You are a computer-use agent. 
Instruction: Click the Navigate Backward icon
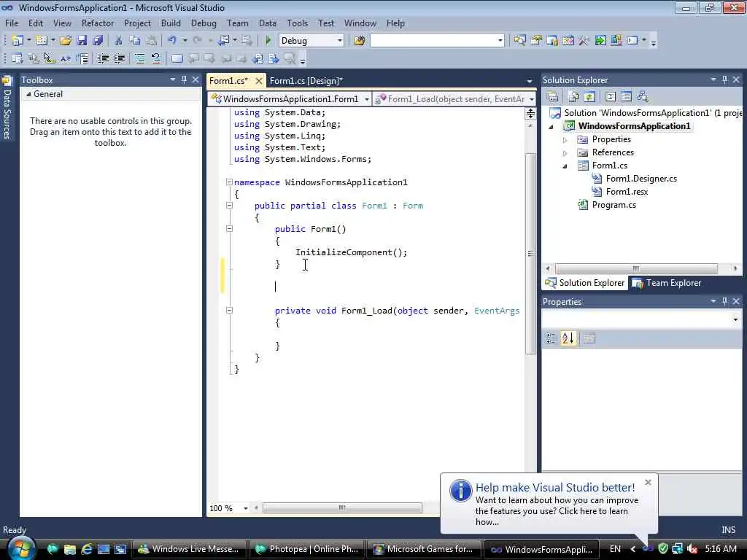225,41
